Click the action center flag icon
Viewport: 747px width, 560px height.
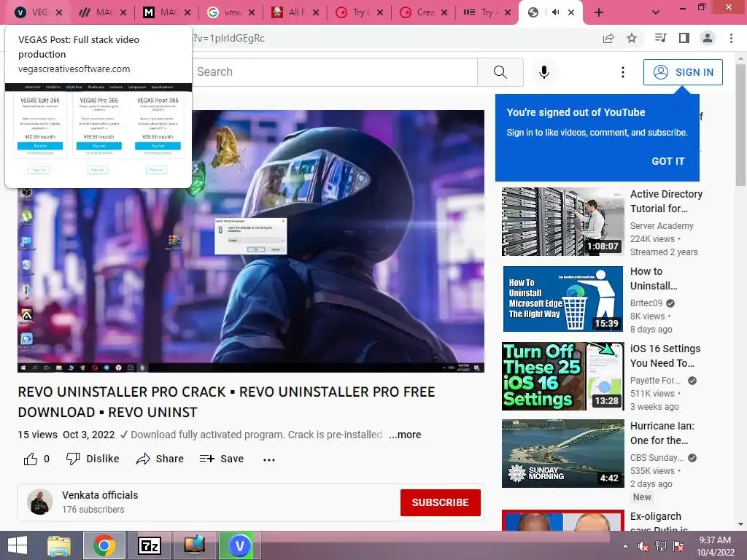pyautogui.click(x=678, y=546)
